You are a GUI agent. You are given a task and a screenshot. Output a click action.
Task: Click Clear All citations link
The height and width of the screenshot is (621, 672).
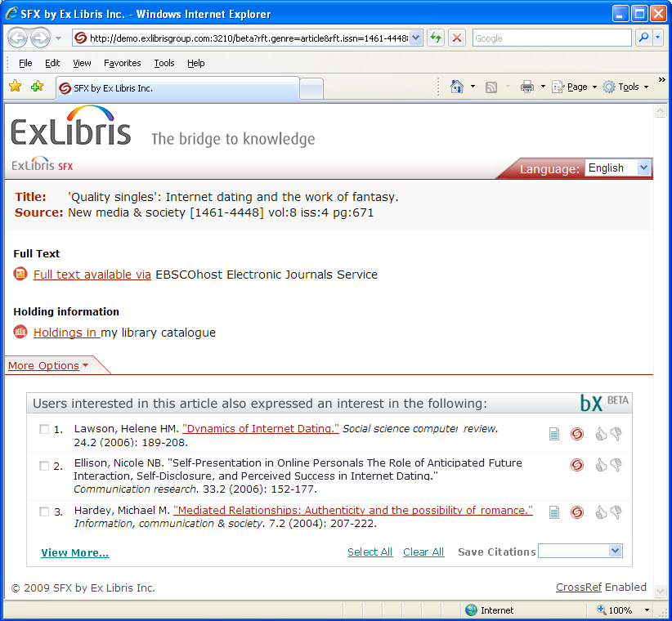[423, 552]
